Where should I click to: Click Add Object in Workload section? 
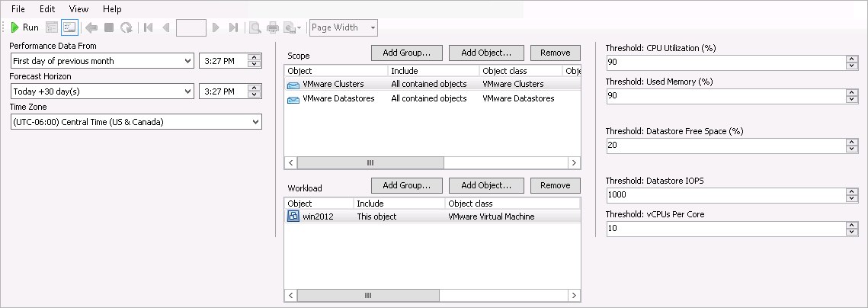click(486, 185)
